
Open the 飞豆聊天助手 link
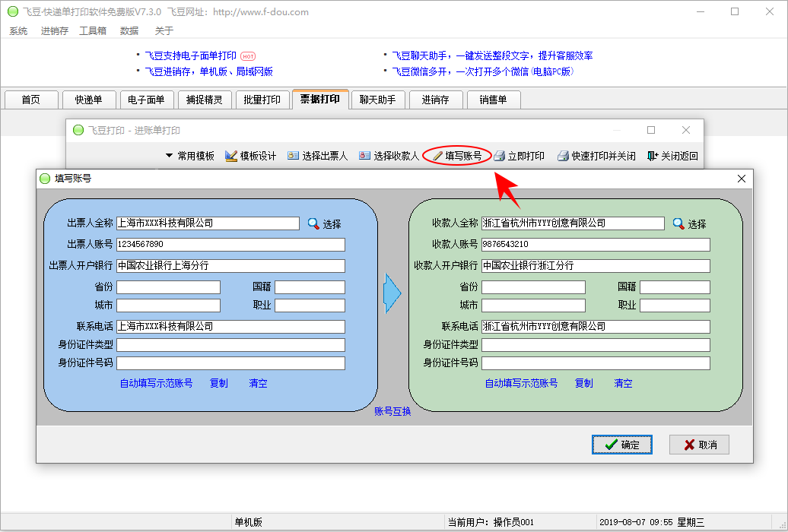point(493,55)
